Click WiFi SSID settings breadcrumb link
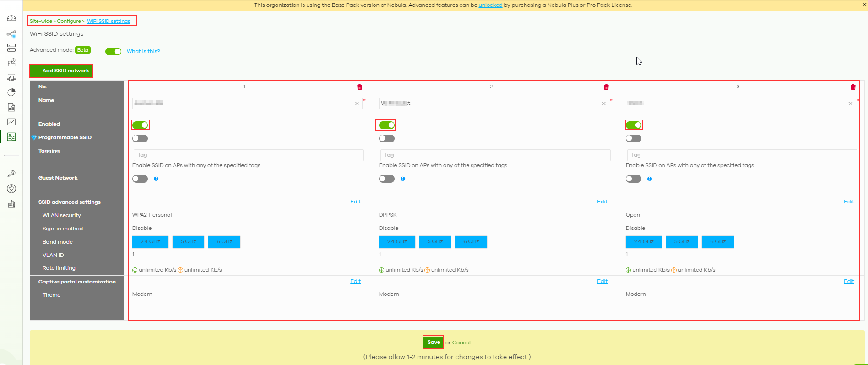Image resolution: width=868 pixels, height=365 pixels. point(108,21)
